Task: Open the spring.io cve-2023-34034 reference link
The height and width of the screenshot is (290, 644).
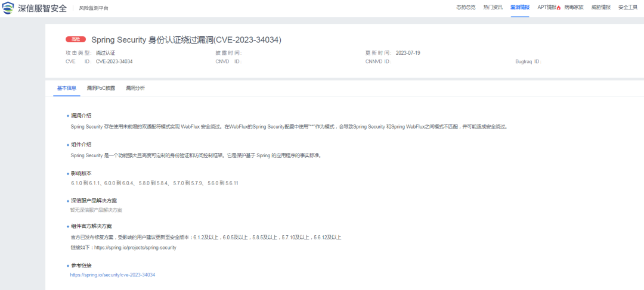Action: (113, 275)
